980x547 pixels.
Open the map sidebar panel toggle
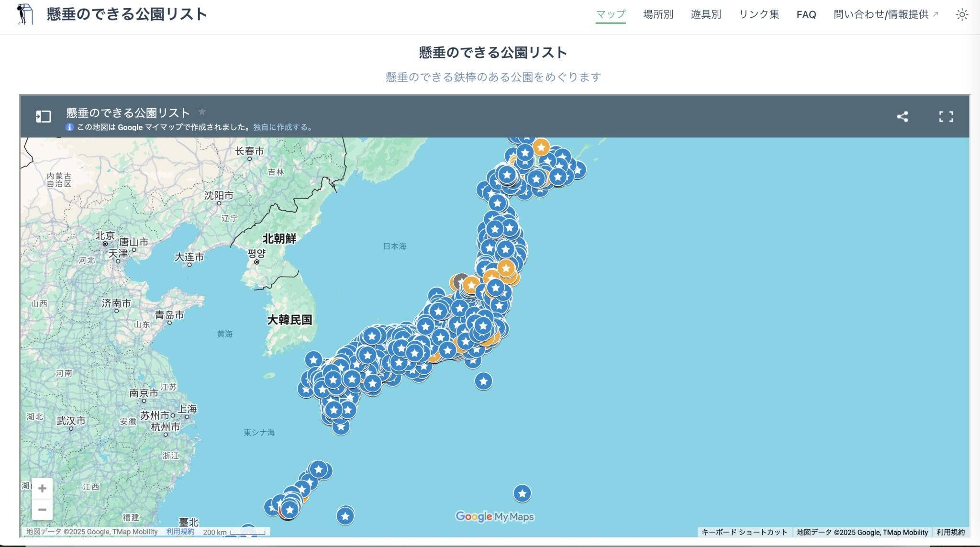(x=43, y=116)
